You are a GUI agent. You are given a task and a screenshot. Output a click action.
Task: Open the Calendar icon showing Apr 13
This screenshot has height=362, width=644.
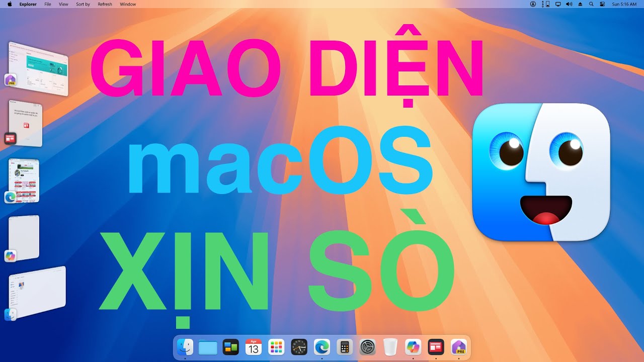tap(254, 347)
